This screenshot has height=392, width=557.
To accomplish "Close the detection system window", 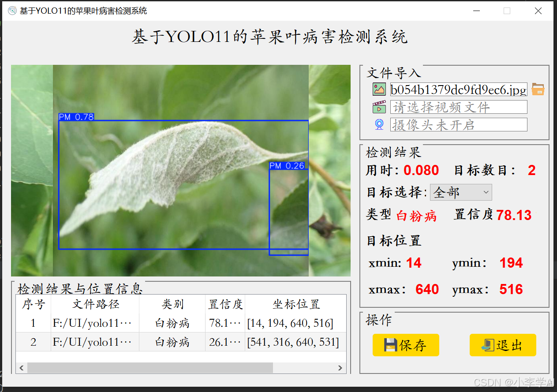I will pyautogui.click(x=538, y=11).
